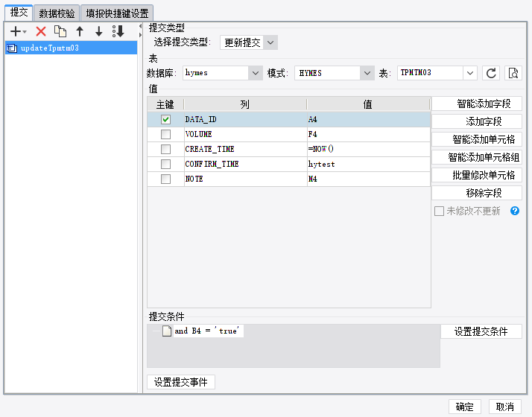
Task: Click the refresh table icon
Action: tap(491, 73)
